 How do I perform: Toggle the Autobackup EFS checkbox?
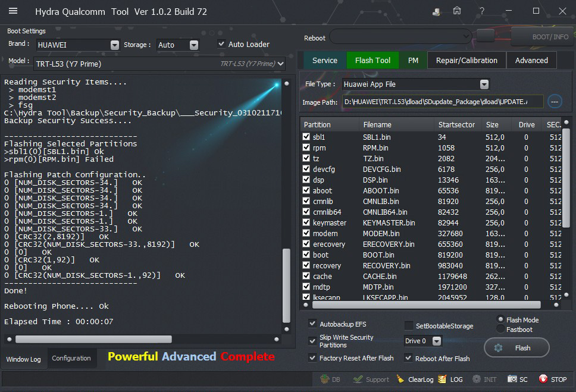tap(312, 324)
